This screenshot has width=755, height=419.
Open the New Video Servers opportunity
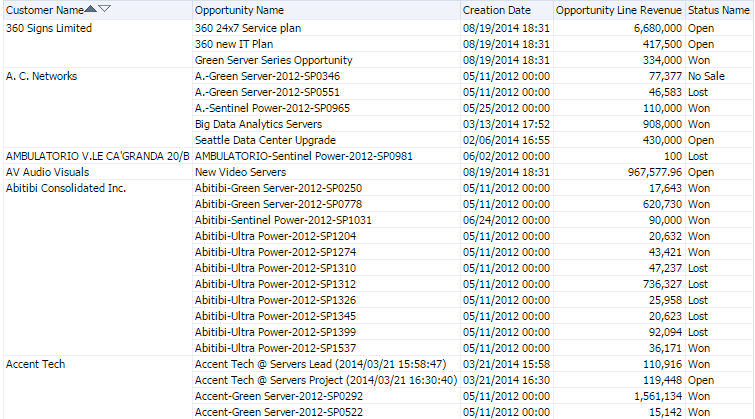(240, 172)
